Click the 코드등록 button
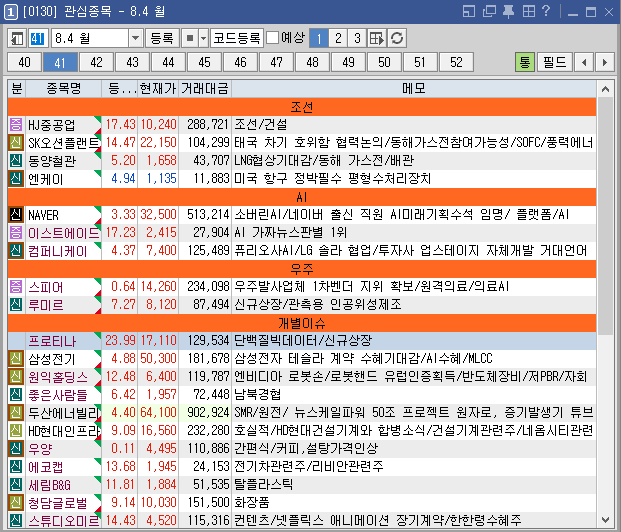This screenshot has height=532, width=621. 236,38
